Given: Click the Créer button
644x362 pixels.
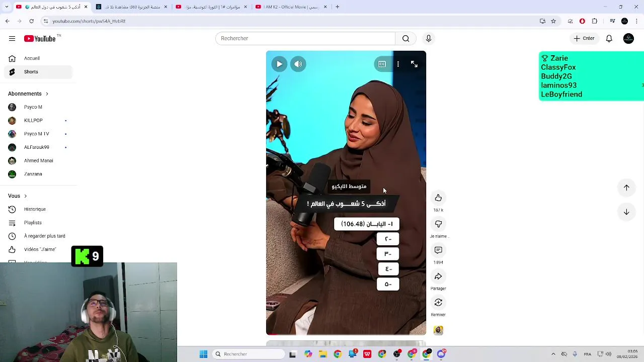Looking at the screenshot, I should coord(584,38).
